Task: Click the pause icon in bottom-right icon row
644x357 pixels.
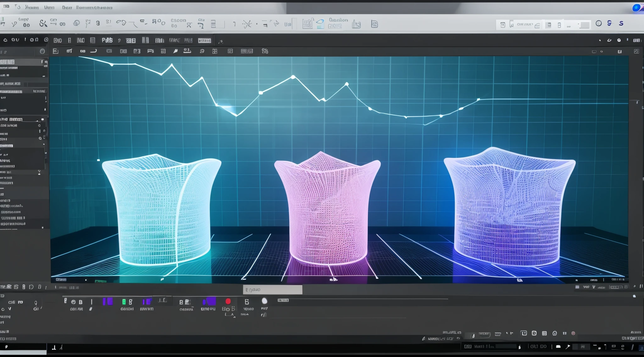Action: 564,333
